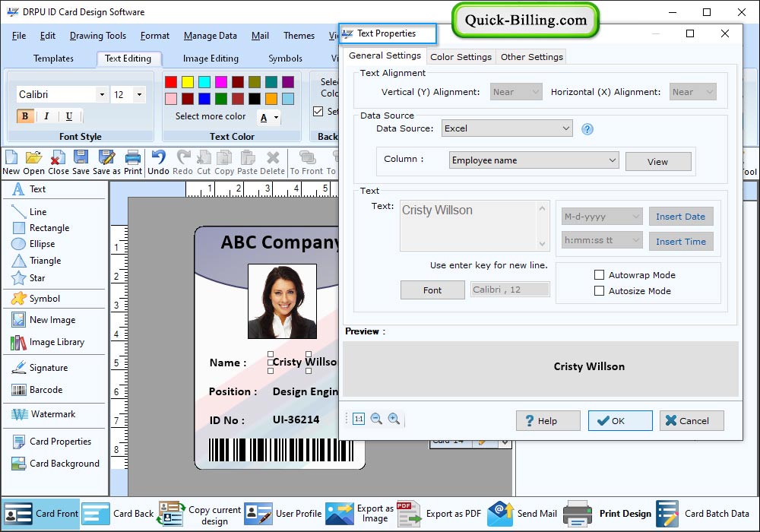
Task: Click the Insert Date button
Action: click(x=680, y=217)
